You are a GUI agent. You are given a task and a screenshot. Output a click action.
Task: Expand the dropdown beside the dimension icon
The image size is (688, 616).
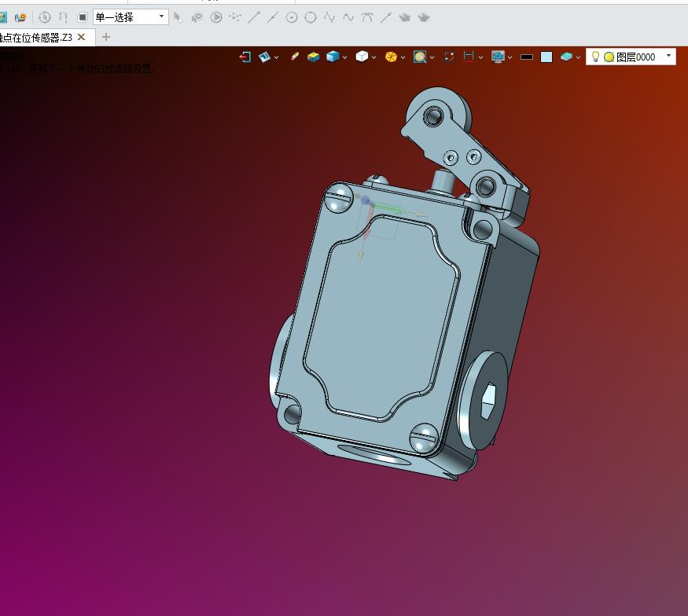tap(481, 57)
